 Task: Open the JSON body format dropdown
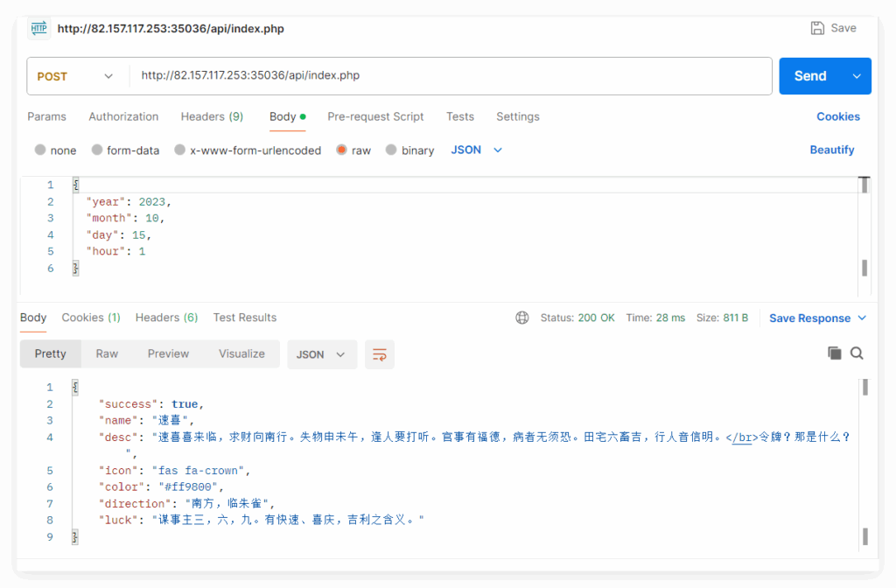[477, 150]
